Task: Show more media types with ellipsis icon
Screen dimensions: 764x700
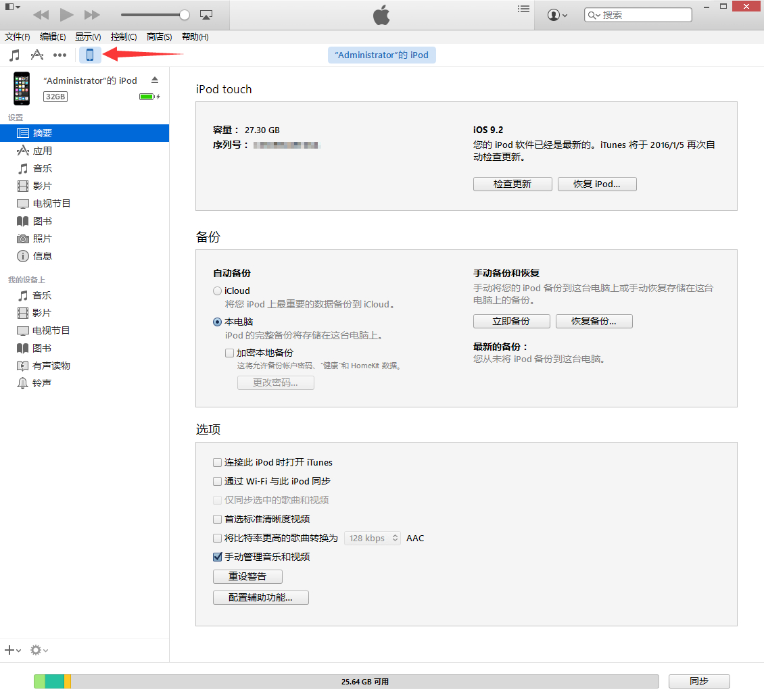Action: click(60, 55)
